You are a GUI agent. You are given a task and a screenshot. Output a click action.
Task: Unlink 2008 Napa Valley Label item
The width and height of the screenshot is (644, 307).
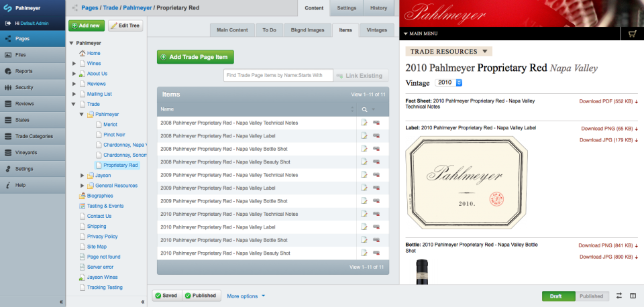[376, 136]
